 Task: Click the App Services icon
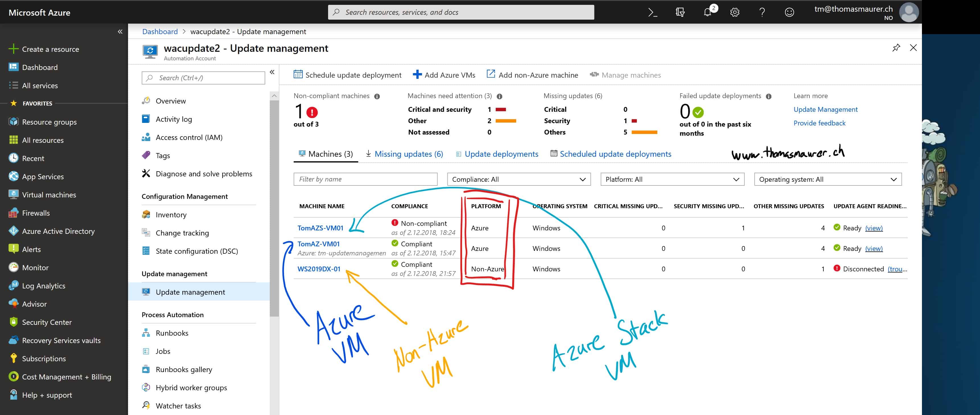click(13, 177)
